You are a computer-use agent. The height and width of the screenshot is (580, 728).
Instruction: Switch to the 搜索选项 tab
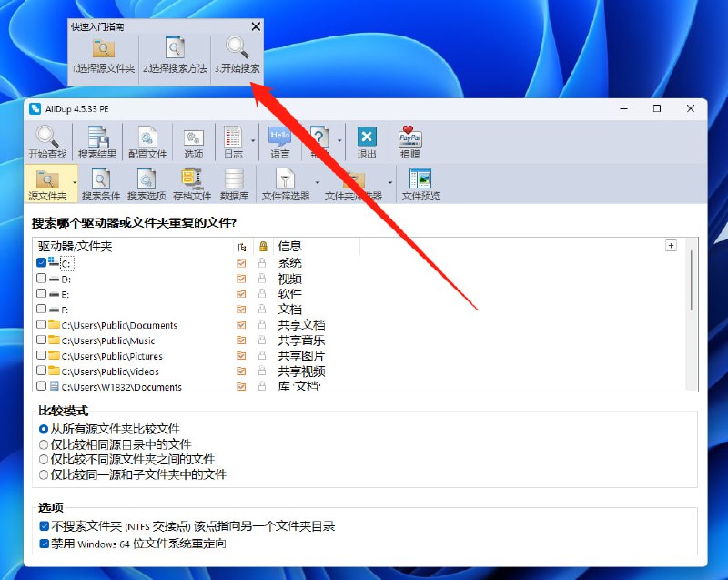click(146, 182)
